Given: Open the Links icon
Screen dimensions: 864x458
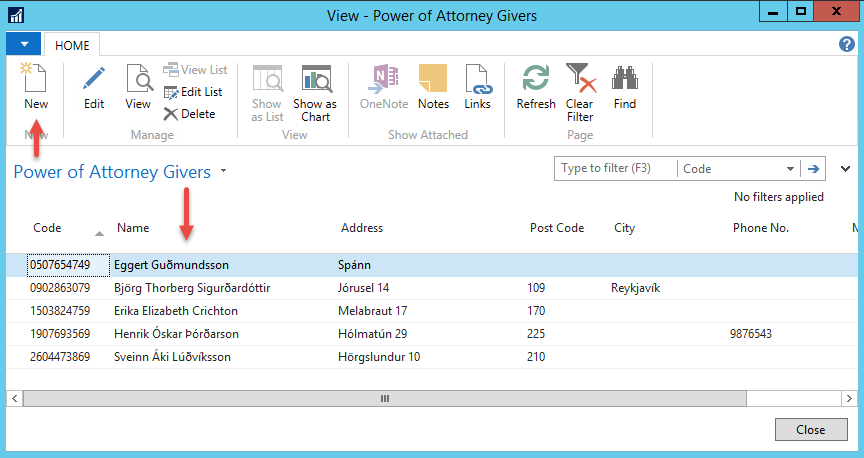Looking at the screenshot, I should [477, 79].
